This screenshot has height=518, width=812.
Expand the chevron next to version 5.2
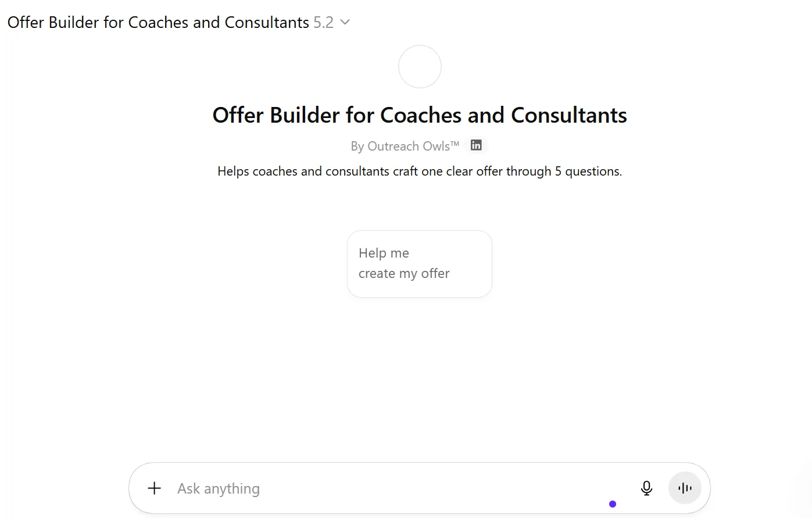tap(345, 22)
